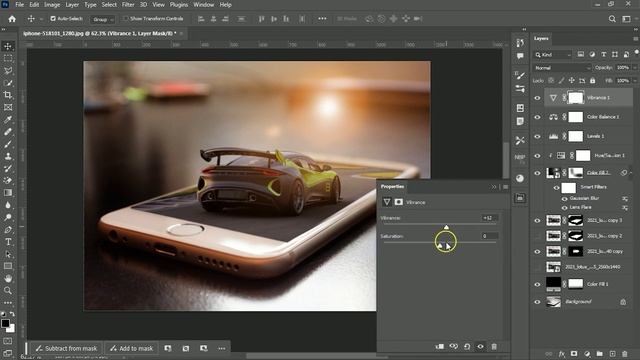640x360 pixels.
Task: Select the Background layer thumbnail
Action: tap(553, 302)
